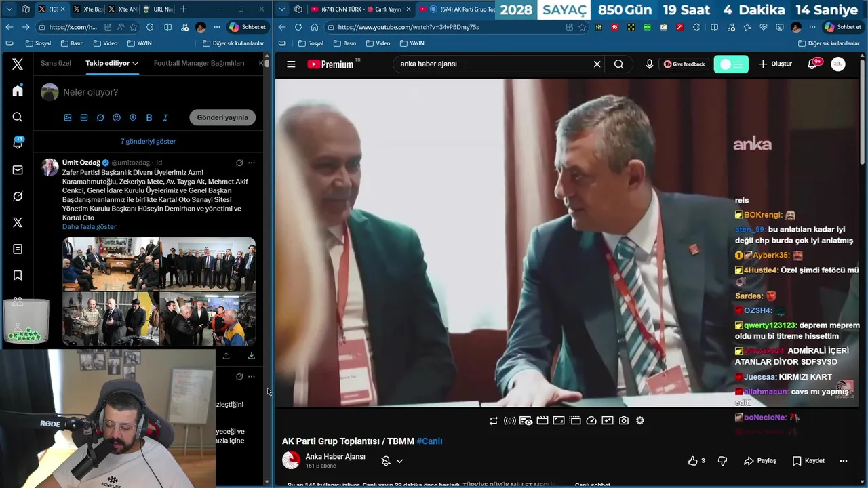Open X search from the sidebar

point(18,117)
